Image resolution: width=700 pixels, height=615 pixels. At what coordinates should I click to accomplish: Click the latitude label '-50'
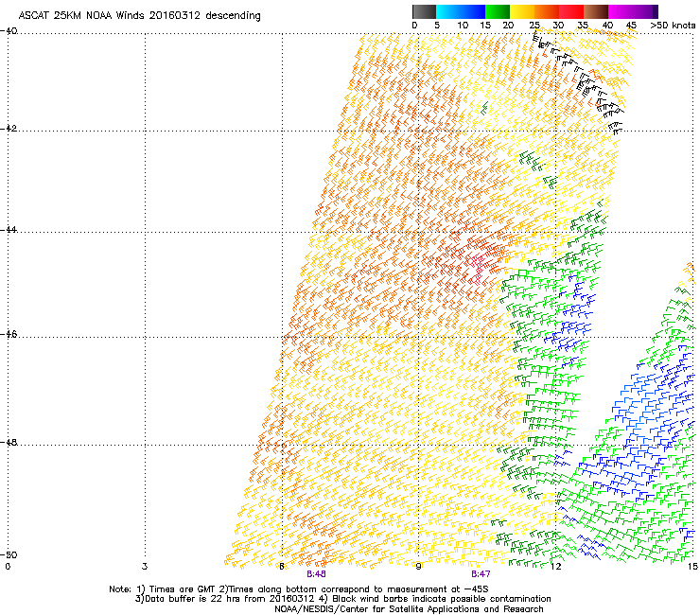point(9,554)
